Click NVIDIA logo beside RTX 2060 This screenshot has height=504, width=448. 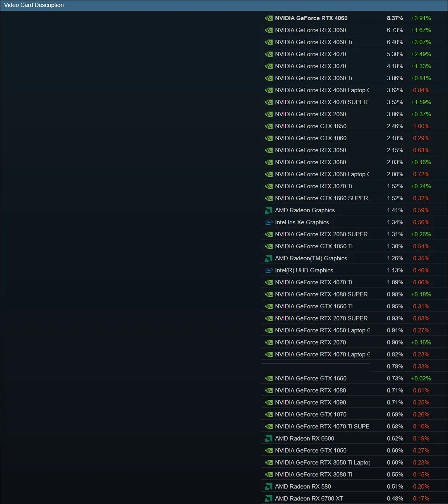point(269,114)
